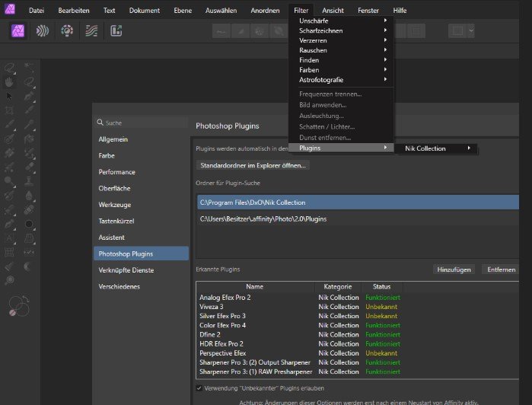Select the 'Viveza 3' plugin row
532x405 pixels.
click(358, 307)
